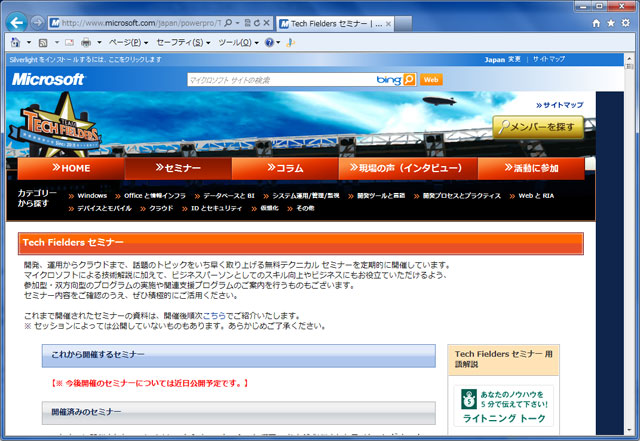Open the Windows category link
Image resolution: width=640 pixels, height=441 pixels.
tap(92, 196)
